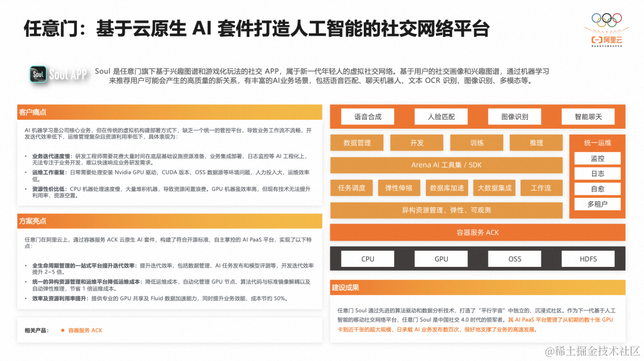
Task: Click the 运维工作重复 bullet text
Action: [171, 176]
